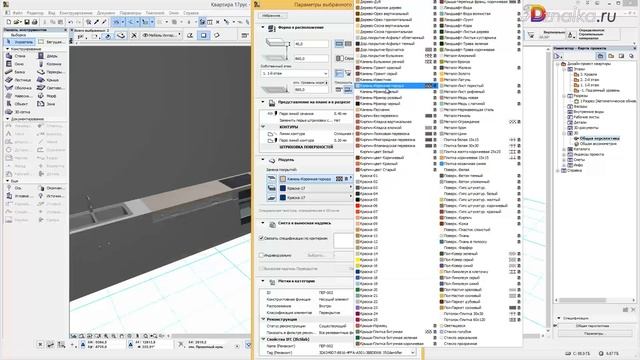Open the 'Документ' menu

click(x=106, y=13)
